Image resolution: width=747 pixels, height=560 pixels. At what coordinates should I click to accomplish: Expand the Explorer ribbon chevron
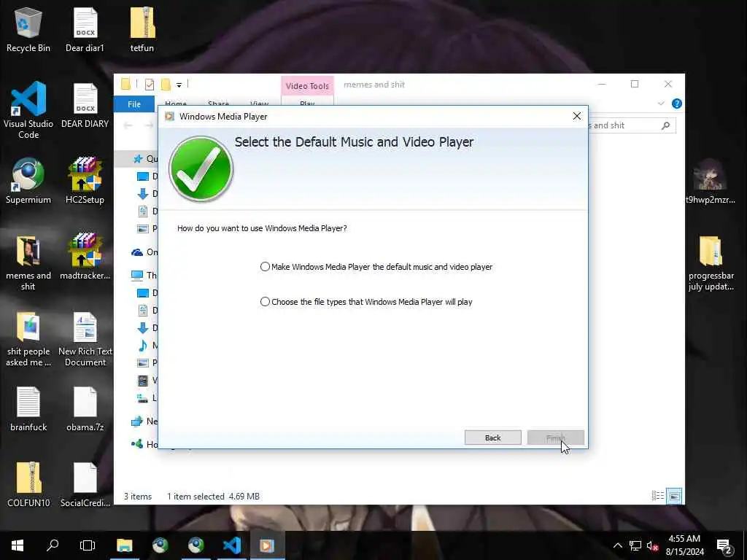pos(661,104)
